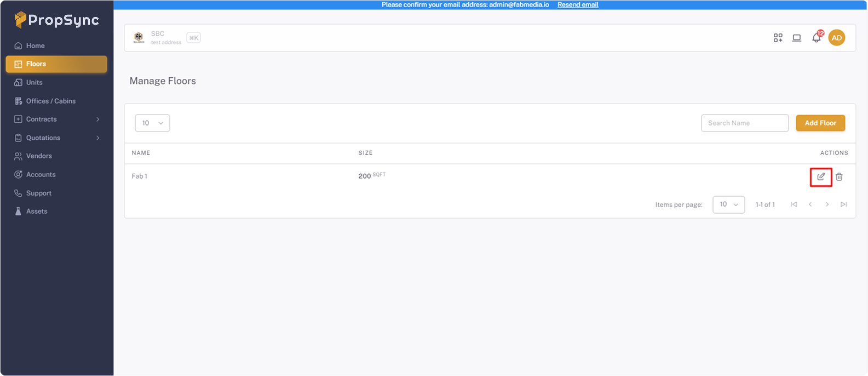Click the PropSync logo
This screenshot has width=868, height=376.
(56, 20)
